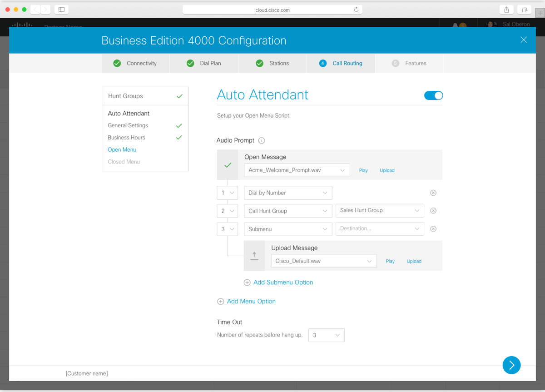Click Add Menu Option link

pos(251,302)
